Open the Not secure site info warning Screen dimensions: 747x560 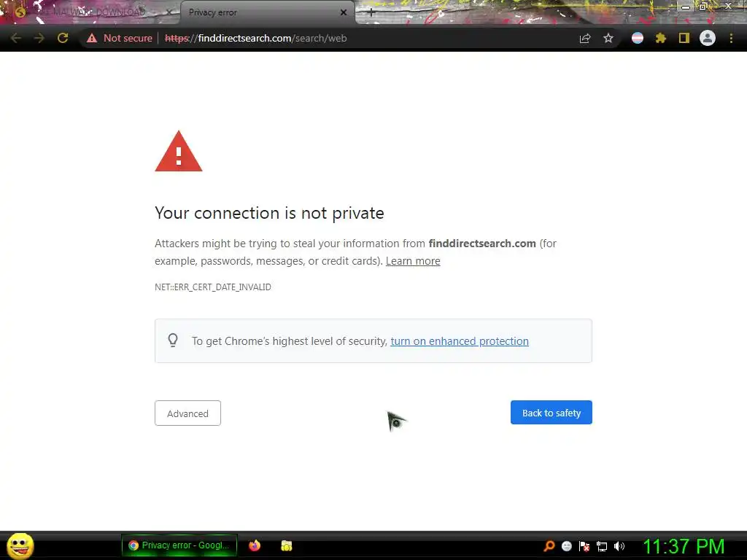click(120, 38)
